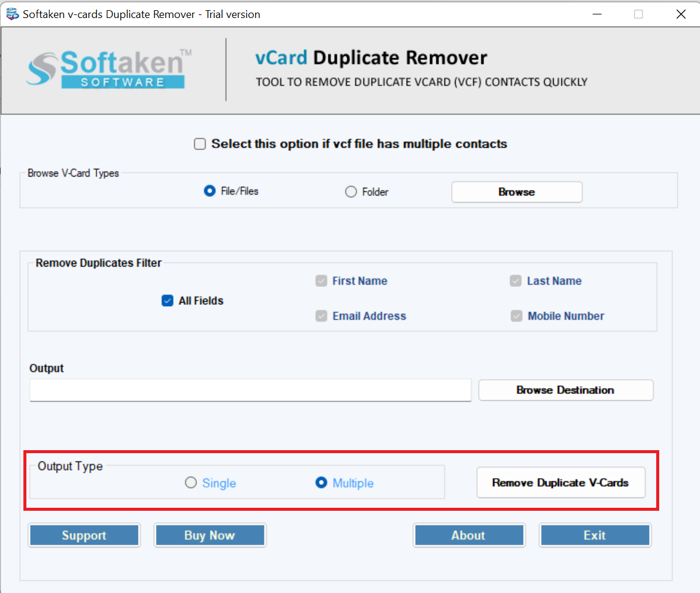Screen dimensions: 700x593
Task: Click the Output path input field
Action: (x=251, y=390)
